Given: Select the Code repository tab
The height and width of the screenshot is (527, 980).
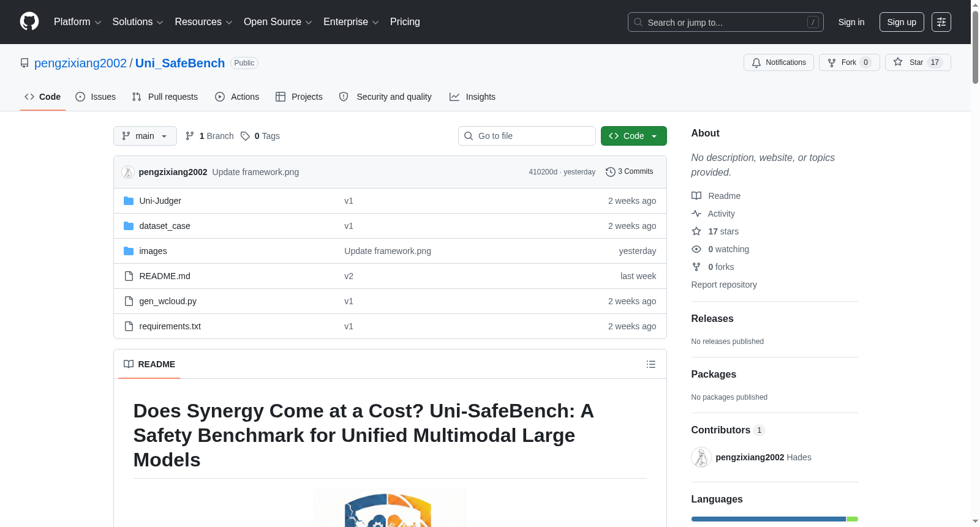Looking at the screenshot, I should click(x=43, y=97).
